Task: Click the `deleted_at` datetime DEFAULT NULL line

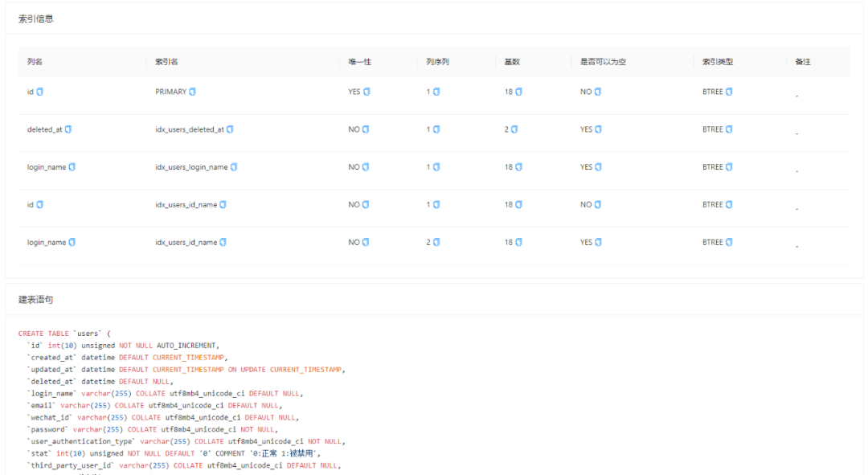Action: pos(100,382)
